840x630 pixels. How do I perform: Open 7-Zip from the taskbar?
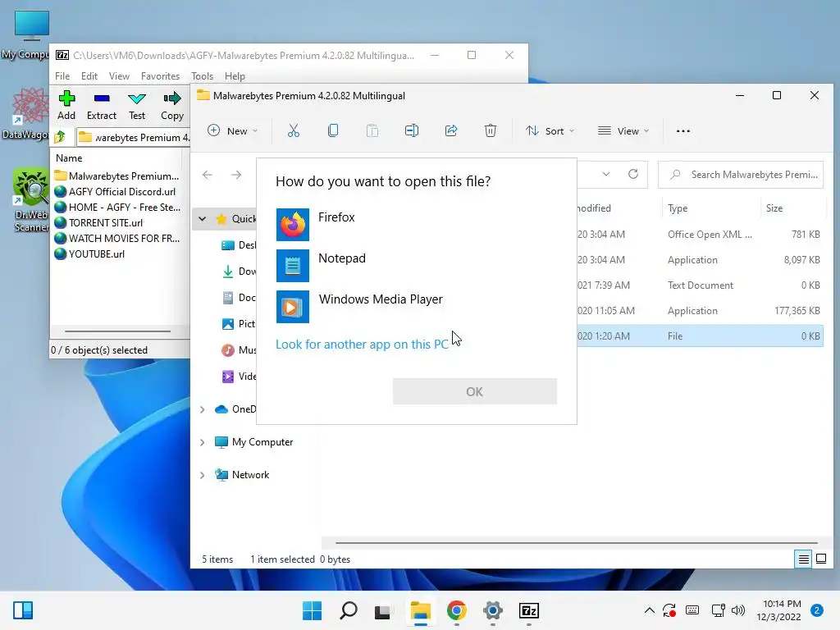(x=529, y=610)
